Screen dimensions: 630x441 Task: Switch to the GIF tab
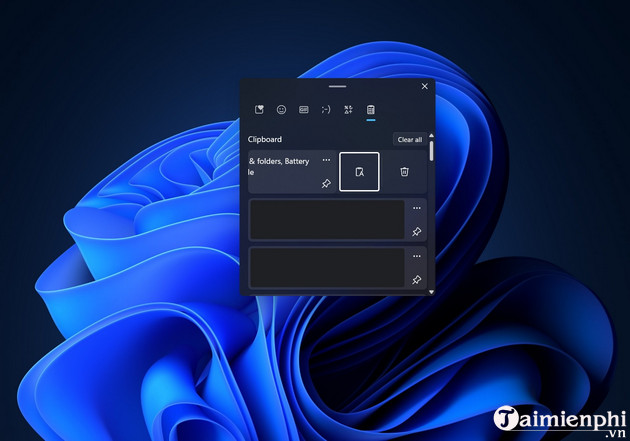coord(304,109)
